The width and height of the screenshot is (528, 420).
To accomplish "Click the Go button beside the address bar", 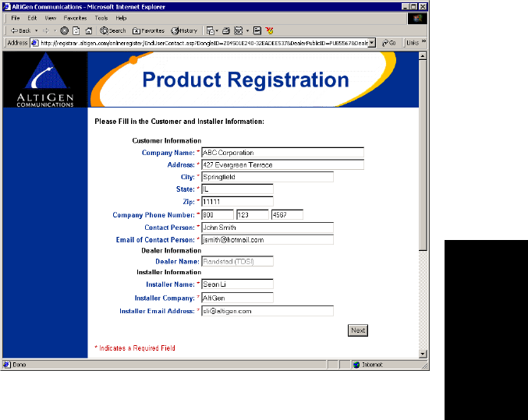I will click(x=389, y=43).
